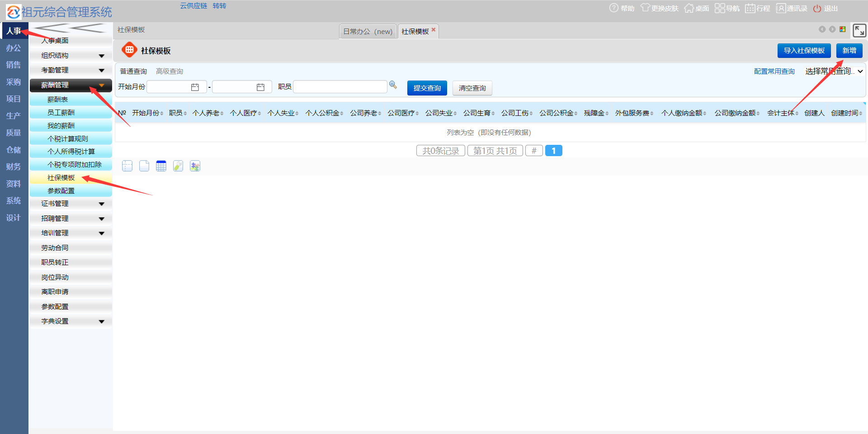Screen dimensions: 868x434
Task: Open the 转转 link
Action: 219,6
